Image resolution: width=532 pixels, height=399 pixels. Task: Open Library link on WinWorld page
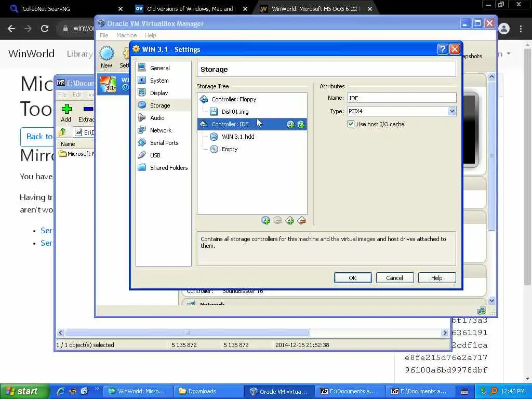(79, 54)
